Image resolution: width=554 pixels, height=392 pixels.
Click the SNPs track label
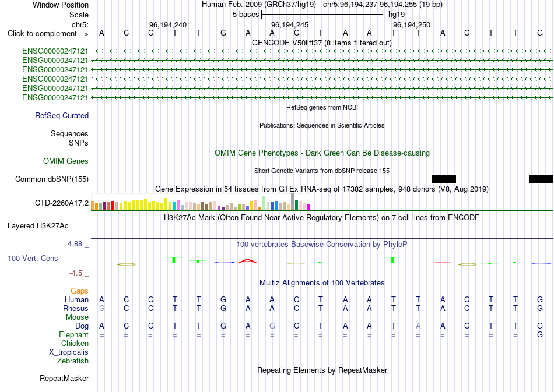pos(79,143)
